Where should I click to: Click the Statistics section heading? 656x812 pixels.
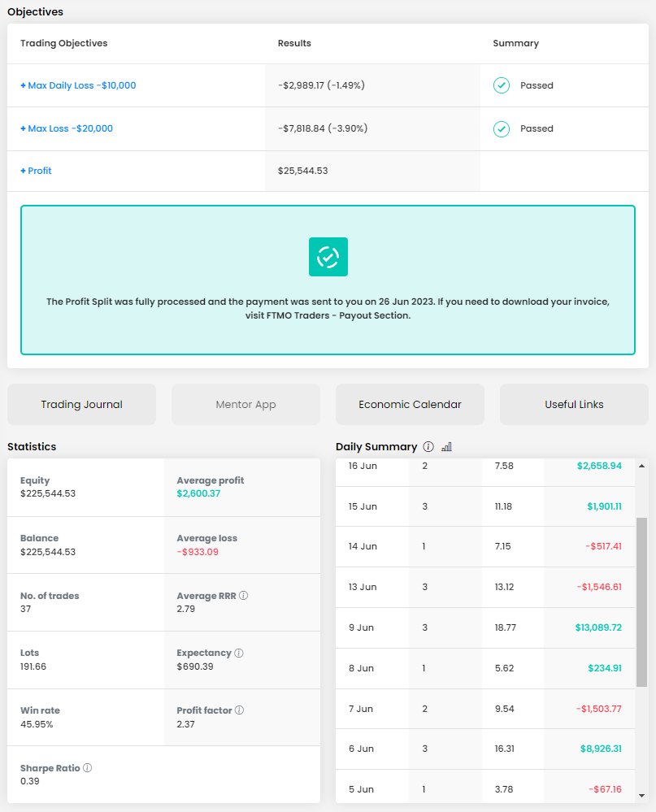click(x=32, y=446)
